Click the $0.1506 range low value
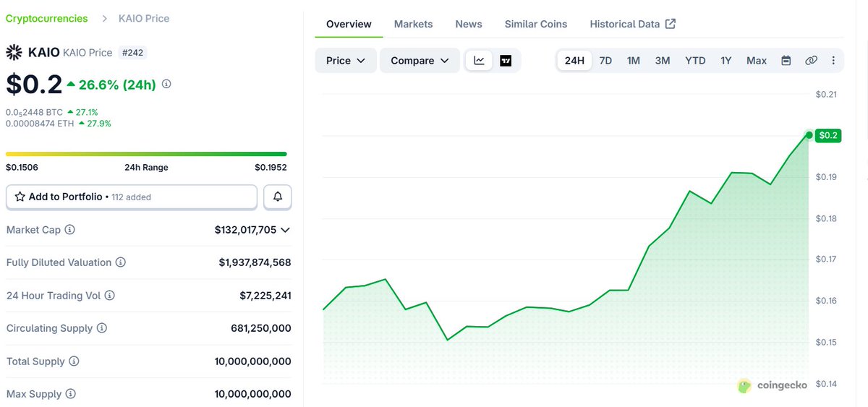This screenshot has height=407, width=868. point(22,167)
